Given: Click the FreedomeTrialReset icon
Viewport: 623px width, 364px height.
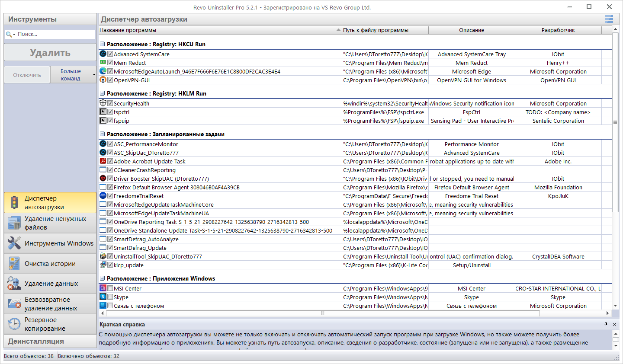Looking at the screenshot, I should coord(103,196).
